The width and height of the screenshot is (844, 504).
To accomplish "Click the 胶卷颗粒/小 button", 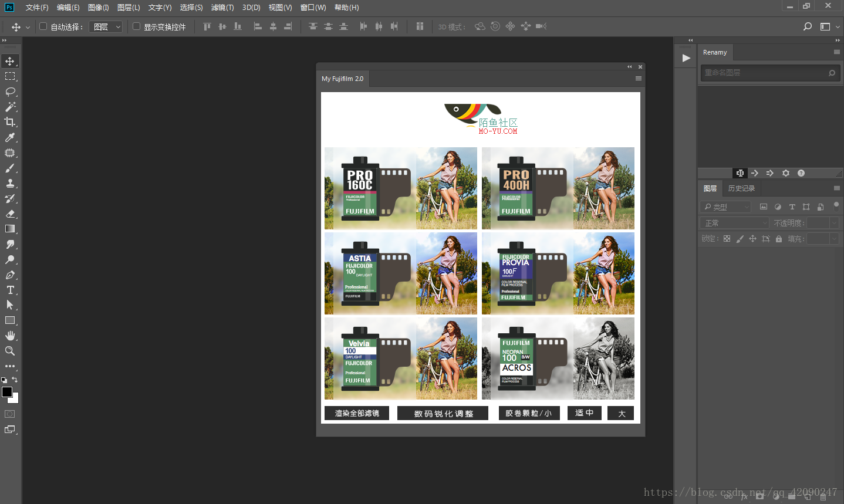I will pos(529,413).
